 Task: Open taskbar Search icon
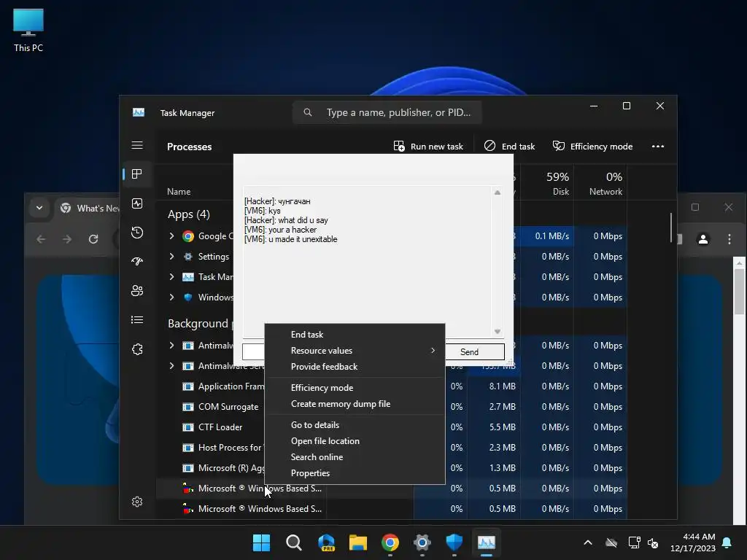click(x=294, y=542)
